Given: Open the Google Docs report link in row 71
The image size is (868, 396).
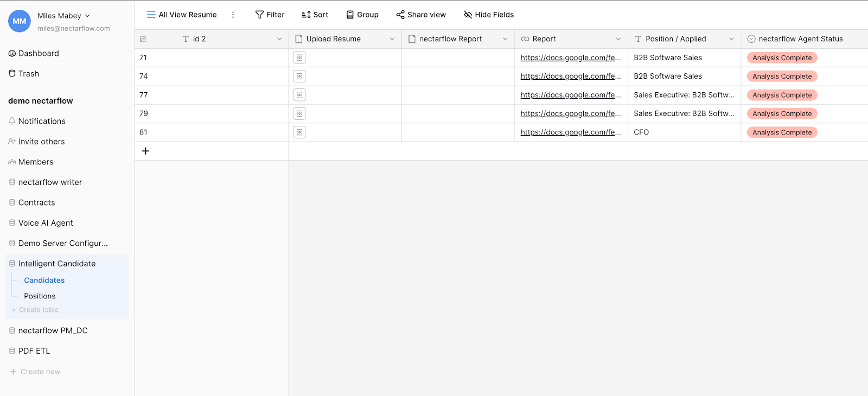Looking at the screenshot, I should point(571,58).
